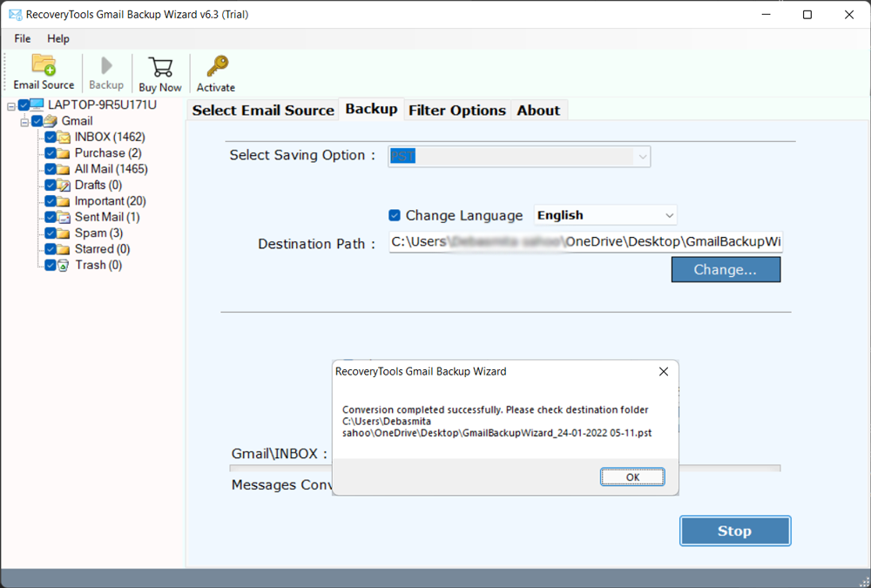Select the Starred (0) folder label
This screenshot has width=871, height=588.
click(102, 249)
